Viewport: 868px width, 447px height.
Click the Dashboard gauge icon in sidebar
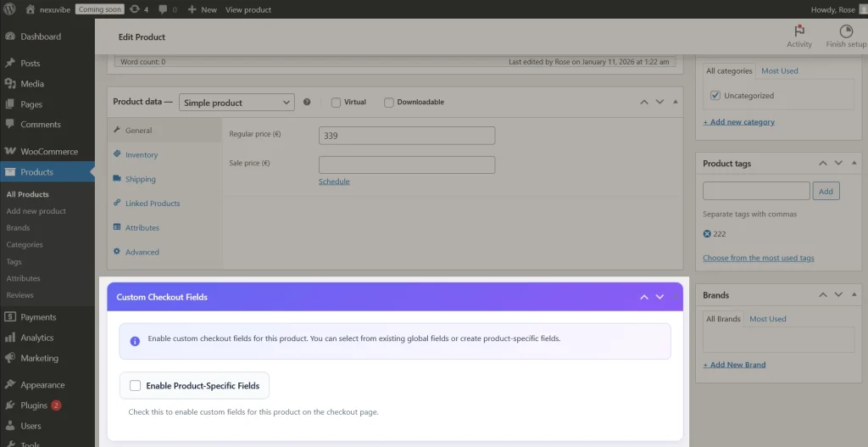[x=10, y=36]
